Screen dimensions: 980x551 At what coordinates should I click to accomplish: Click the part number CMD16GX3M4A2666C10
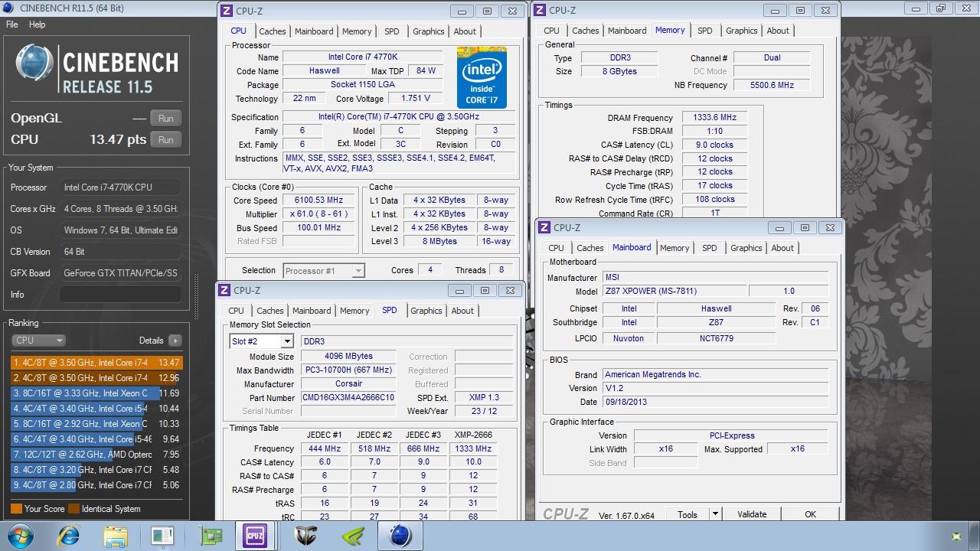[348, 398]
